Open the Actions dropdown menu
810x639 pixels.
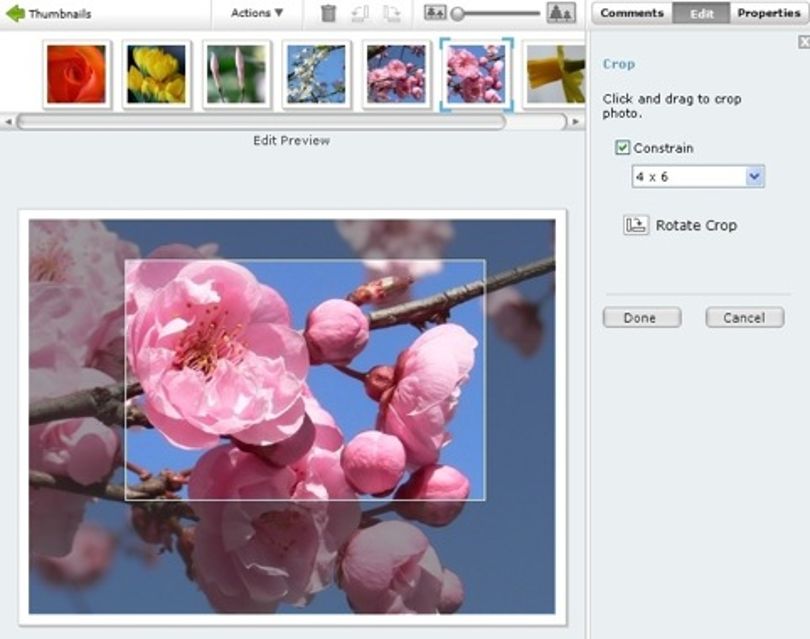tap(257, 13)
